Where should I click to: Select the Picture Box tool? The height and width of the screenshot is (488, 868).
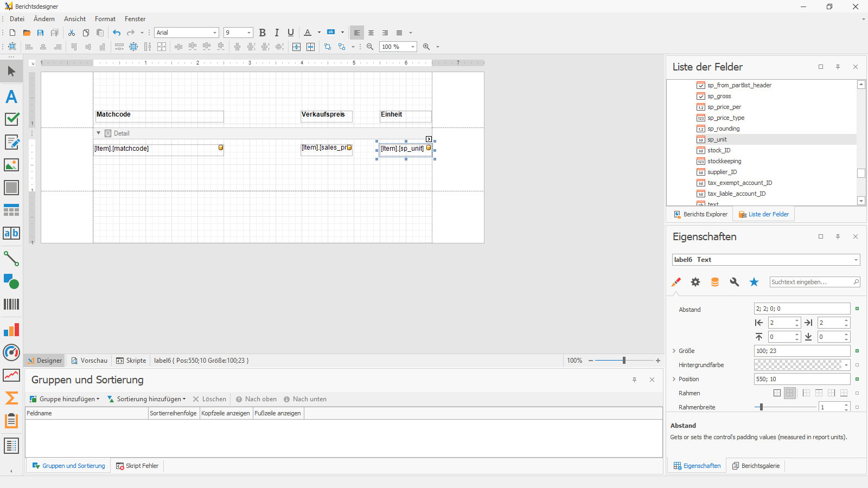click(x=11, y=165)
